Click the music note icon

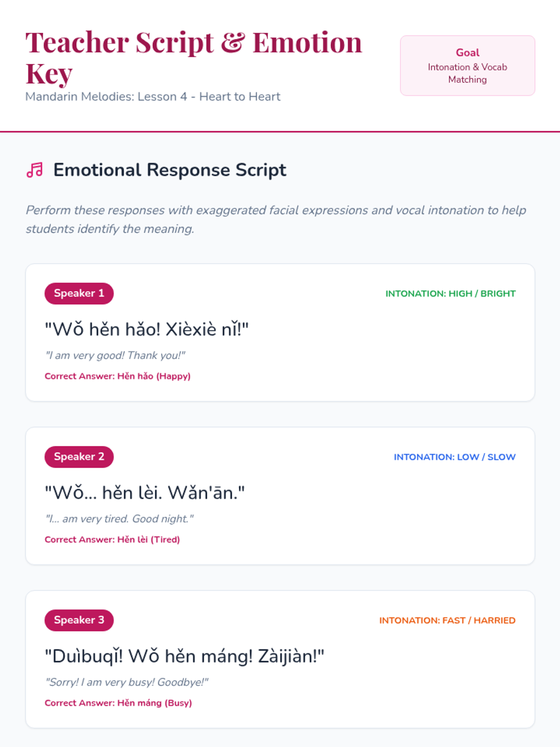[35, 170]
